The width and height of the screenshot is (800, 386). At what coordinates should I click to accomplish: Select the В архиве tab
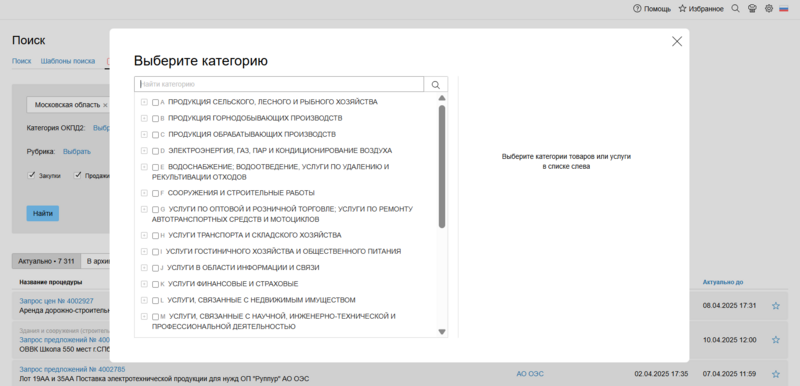[96, 262]
